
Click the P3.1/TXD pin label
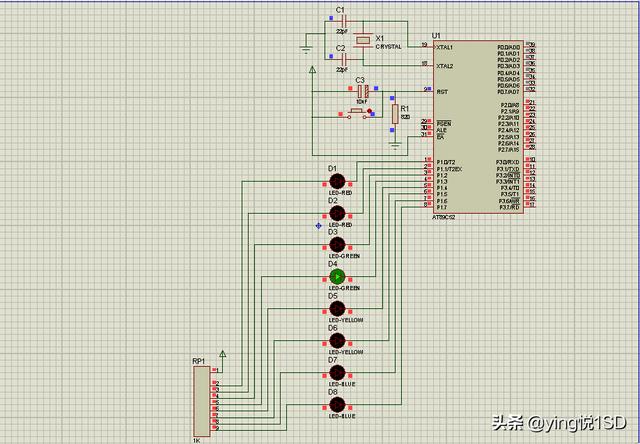[x=508, y=169]
